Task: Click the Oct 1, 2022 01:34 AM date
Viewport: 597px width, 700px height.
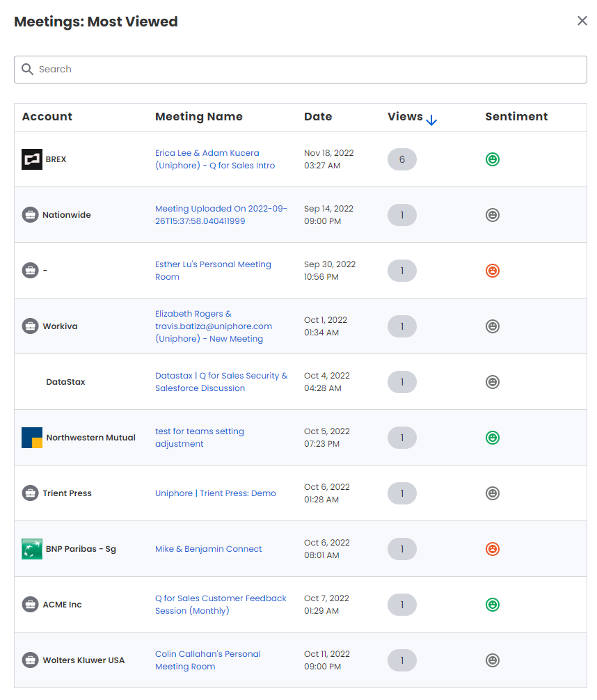Action: [326, 326]
